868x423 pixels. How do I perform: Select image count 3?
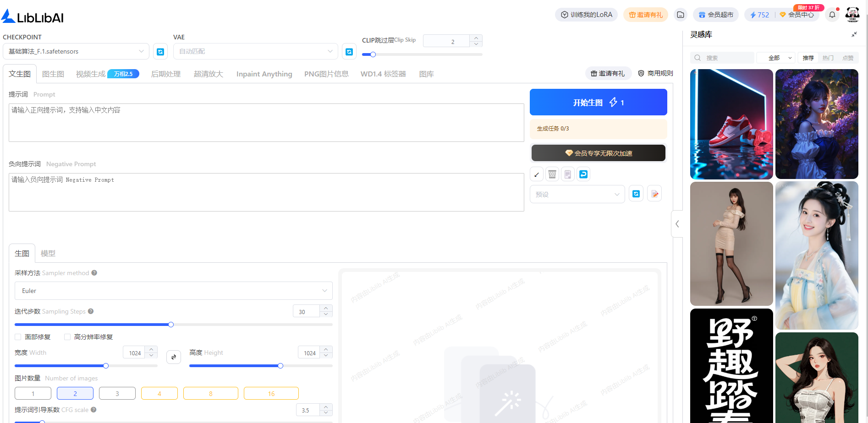tap(117, 393)
